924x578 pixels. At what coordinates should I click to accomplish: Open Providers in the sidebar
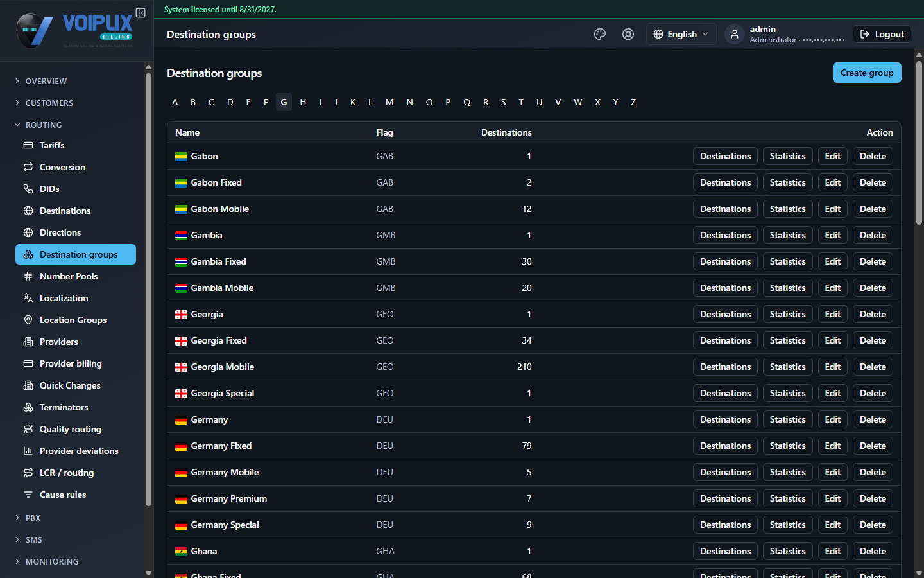pos(76,342)
